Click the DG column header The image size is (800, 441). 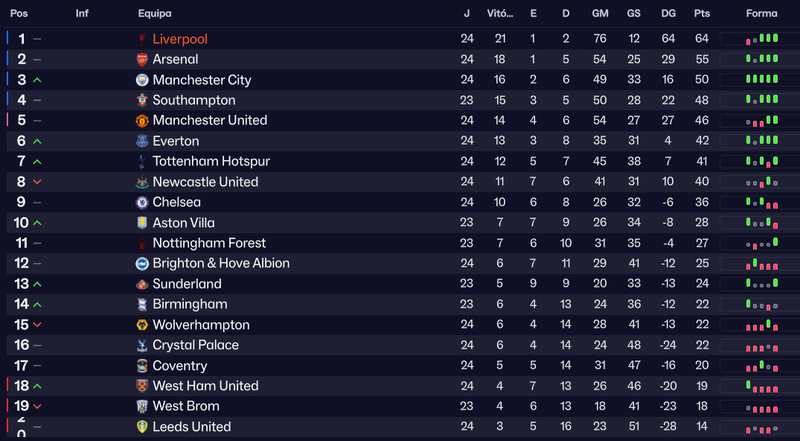[x=668, y=14]
